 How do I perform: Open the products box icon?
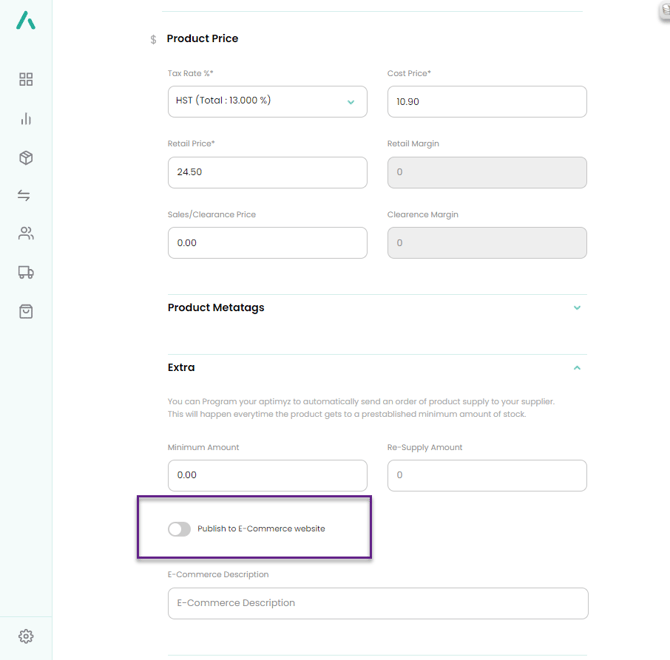pos(26,158)
